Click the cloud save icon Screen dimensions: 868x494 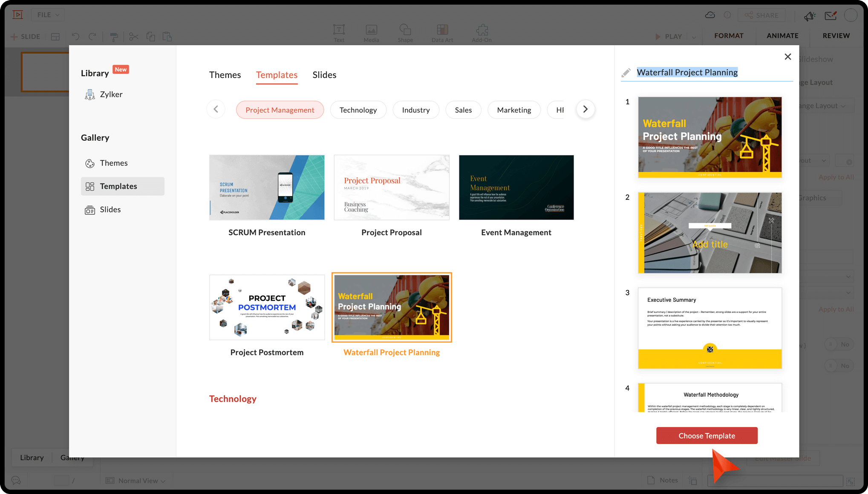click(x=710, y=15)
